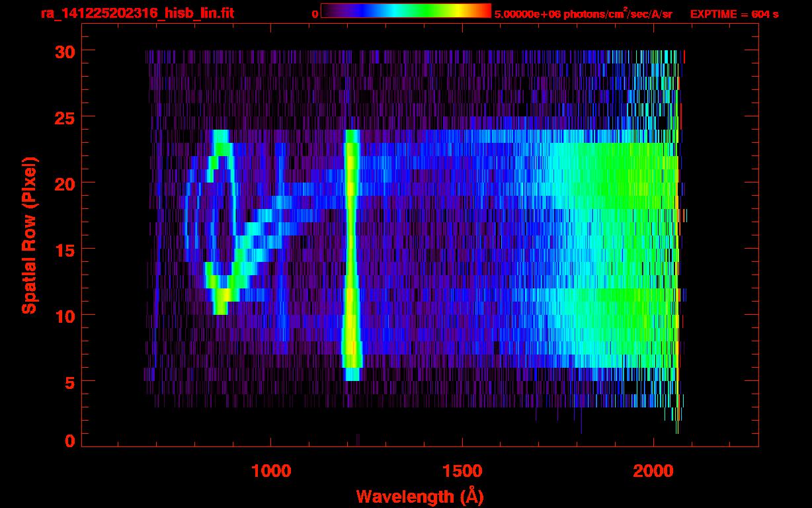Click the x-axis tick label 2000
Screen dimensions: 812x508
coord(653,471)
